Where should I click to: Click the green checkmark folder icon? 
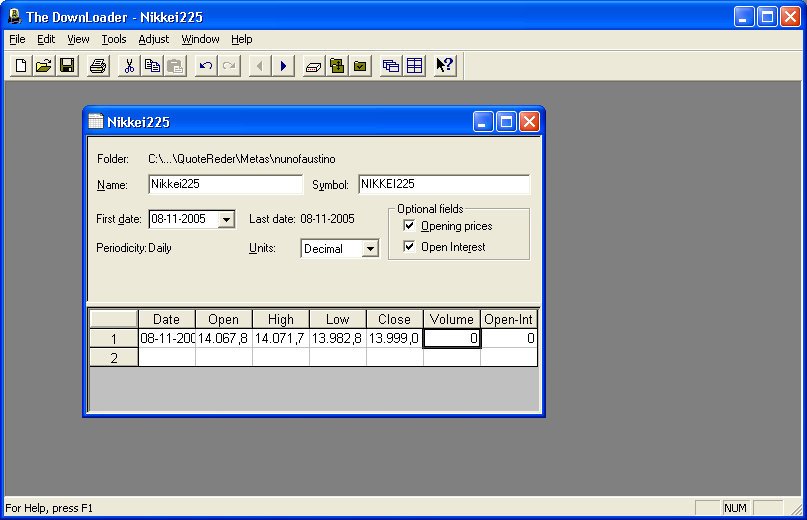pyautogui.click(x=360, y=66)
